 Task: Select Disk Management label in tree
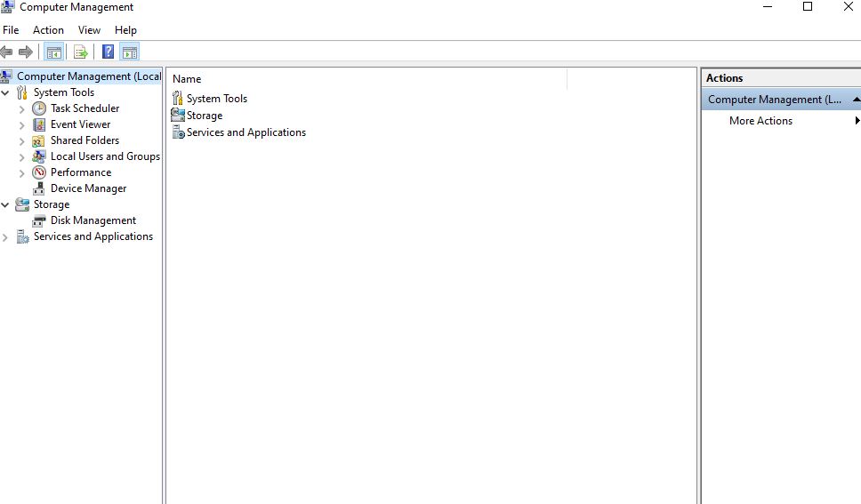click(x=93, y=220)
